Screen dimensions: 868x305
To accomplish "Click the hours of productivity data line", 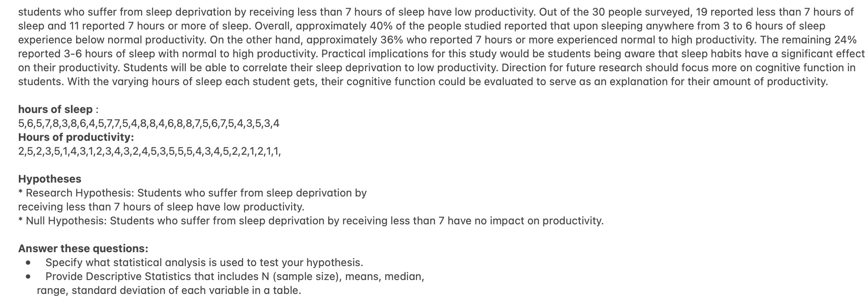I will click(x=149, y=151).
